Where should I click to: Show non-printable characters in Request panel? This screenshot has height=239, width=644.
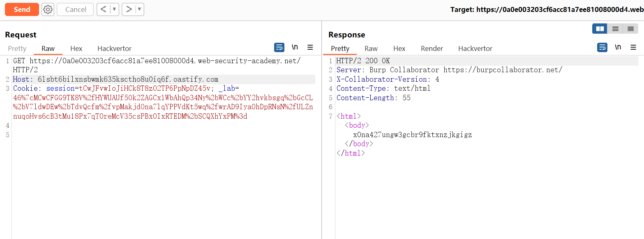[295, 47]
